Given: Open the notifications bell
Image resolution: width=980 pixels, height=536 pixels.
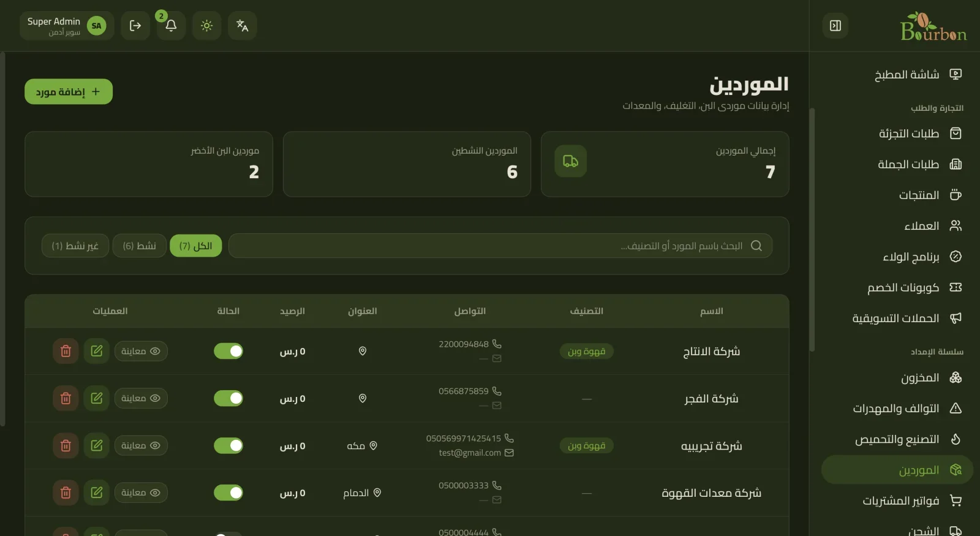Looking at the screenshot, I should coord(171,26).
